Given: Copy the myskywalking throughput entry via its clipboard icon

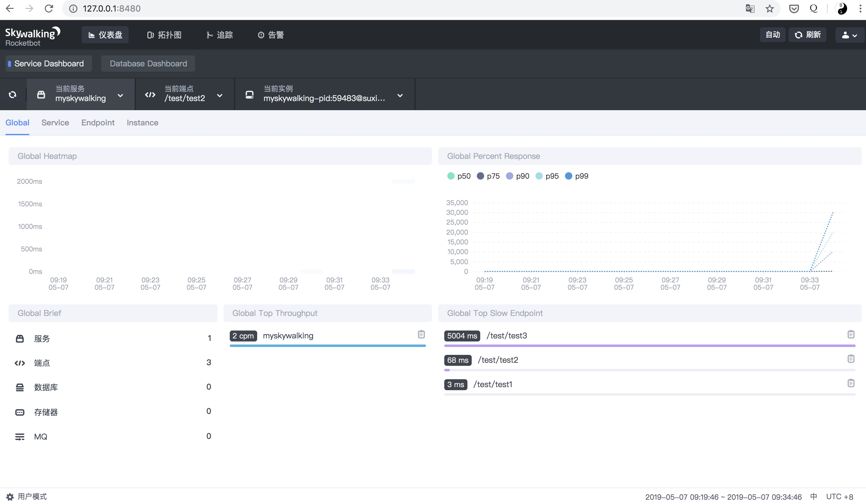Looking at the screenshot, I should 421,334.
